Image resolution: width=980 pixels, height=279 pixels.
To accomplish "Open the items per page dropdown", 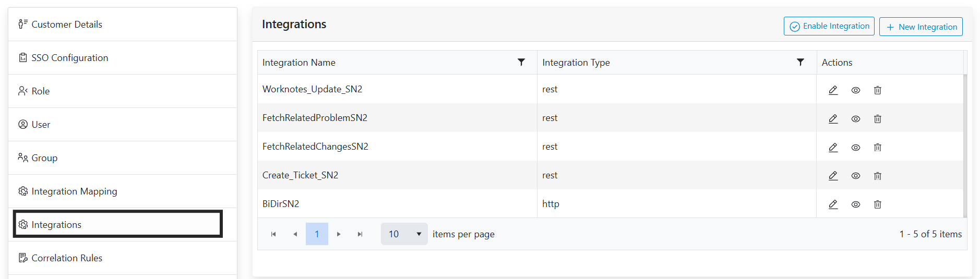I will point(404,234).
